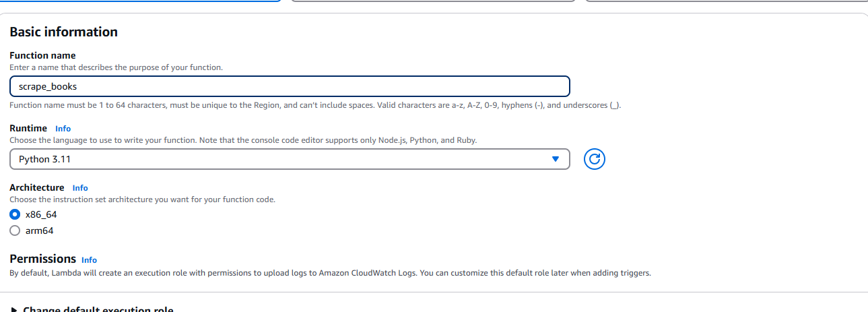Open the Info link next to Architecture
Viewport: 868px width, 312px height.
80,187
